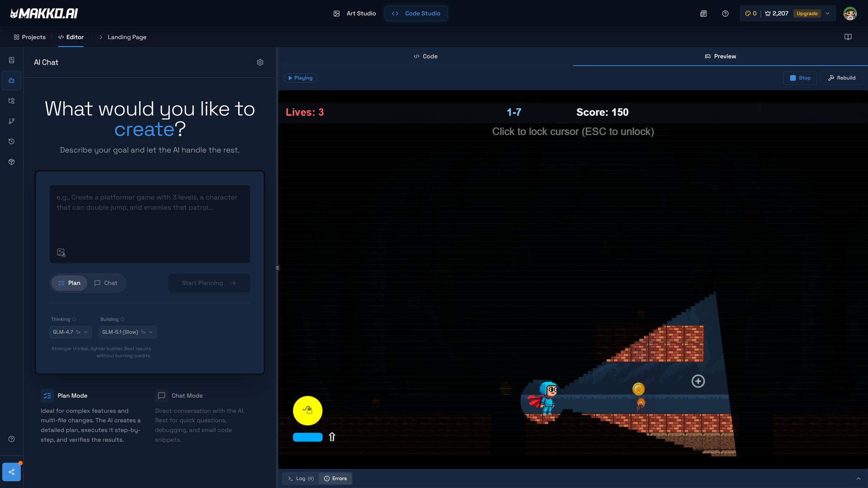Image resolution: width=868 pixels, height=488 pixels.
Task: Open the history sidebar icon
Action: 12,141
